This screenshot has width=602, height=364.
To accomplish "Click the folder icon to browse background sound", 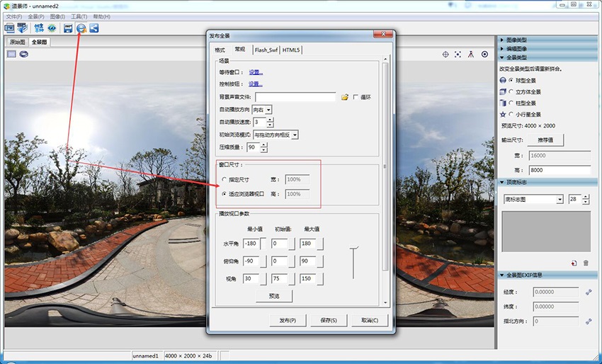I will (345, 97).
